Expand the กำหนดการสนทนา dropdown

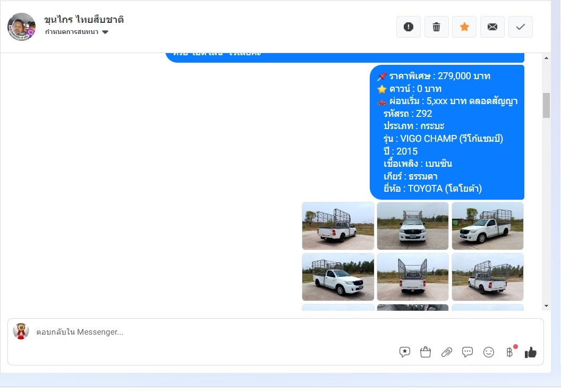76,32
